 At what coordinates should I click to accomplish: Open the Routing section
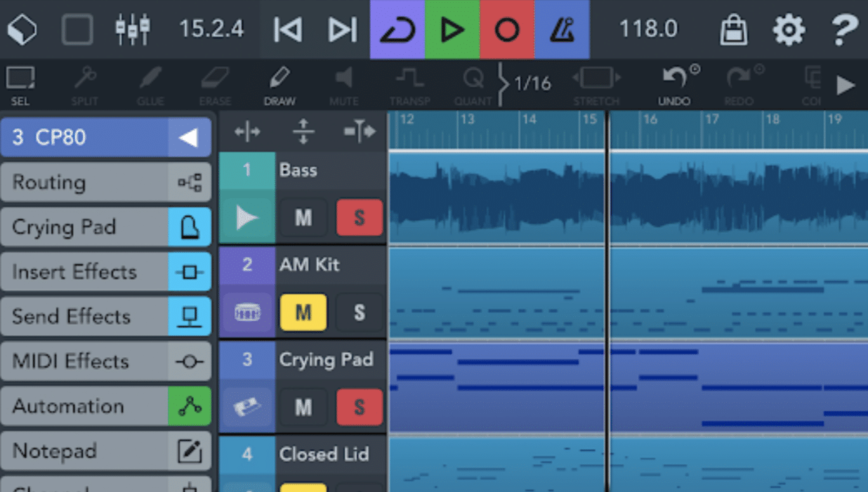click(x=105, y=182)
